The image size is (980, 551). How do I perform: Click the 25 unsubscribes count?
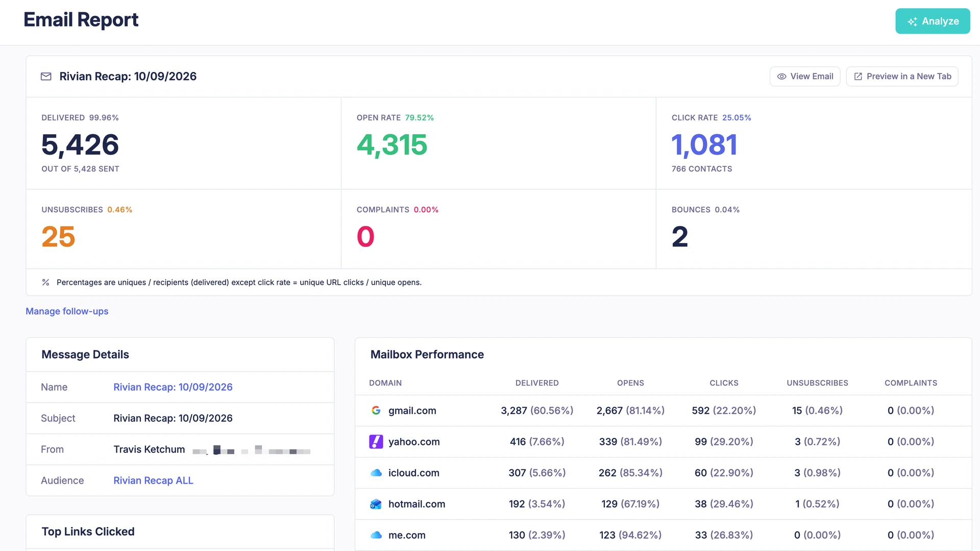[x=58, y=237]
